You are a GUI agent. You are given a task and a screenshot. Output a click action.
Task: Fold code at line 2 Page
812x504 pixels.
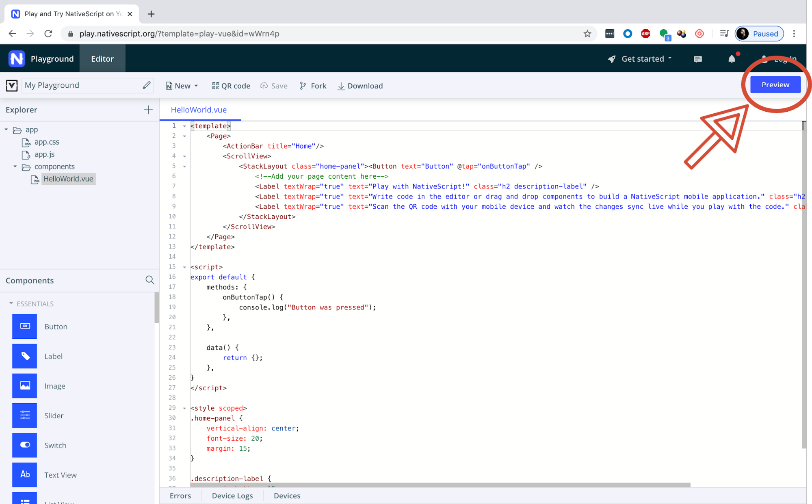click(x=184, y=136)
